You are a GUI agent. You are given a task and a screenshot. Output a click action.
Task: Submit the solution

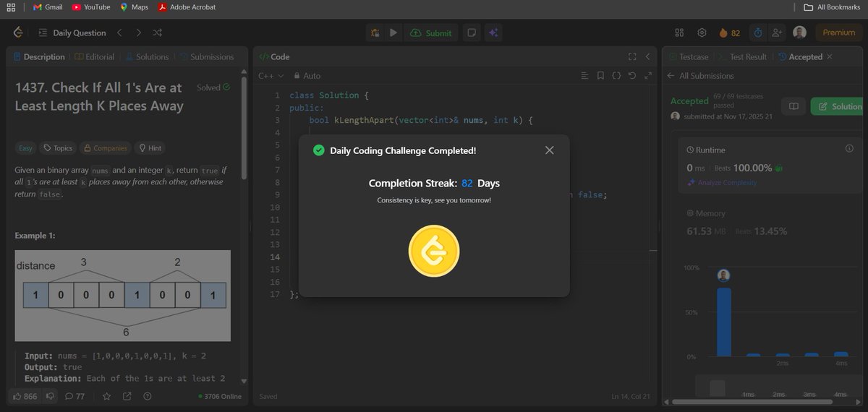431,33
